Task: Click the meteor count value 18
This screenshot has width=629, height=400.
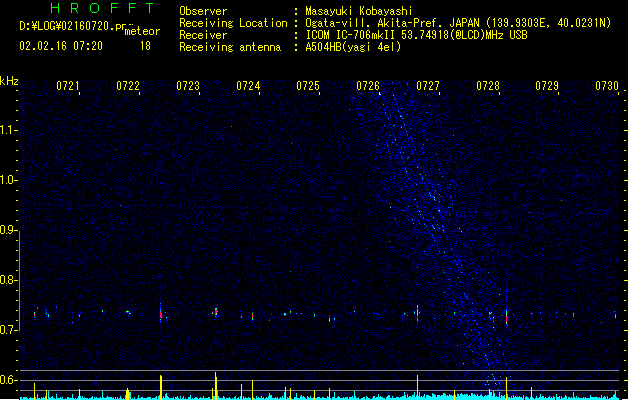Action: coord(145,46)
